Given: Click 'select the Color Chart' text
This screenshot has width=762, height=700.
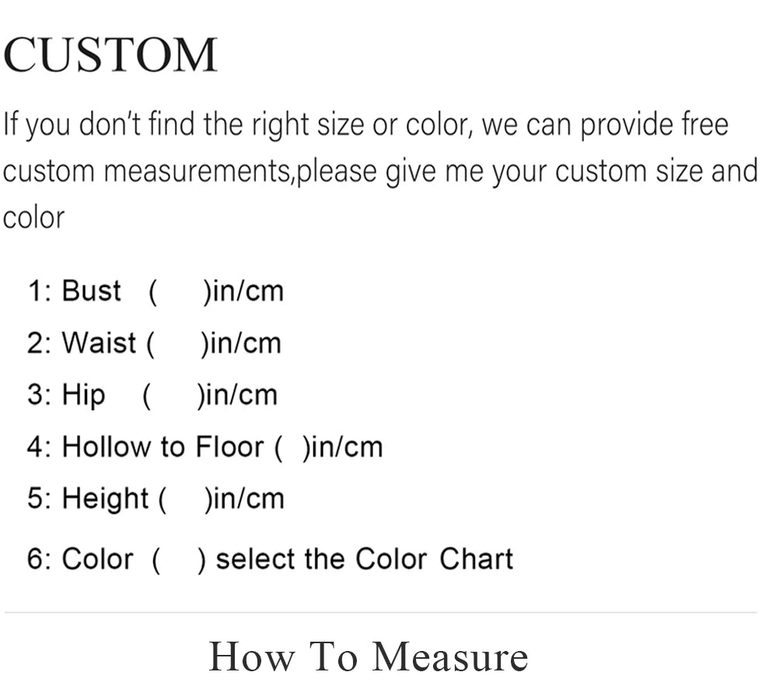Looking at the screenshot, I should point(364,559).
